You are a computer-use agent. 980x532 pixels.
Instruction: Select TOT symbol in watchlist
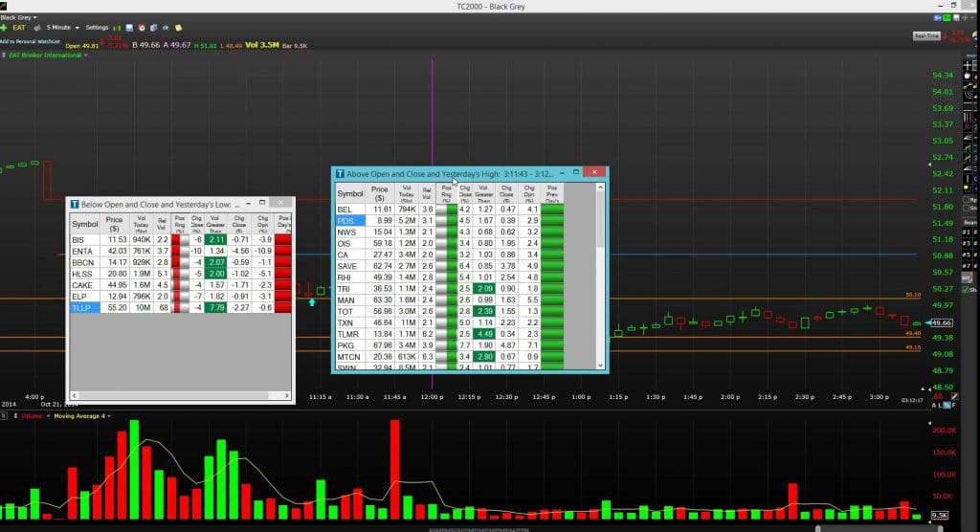coord(345,311)
